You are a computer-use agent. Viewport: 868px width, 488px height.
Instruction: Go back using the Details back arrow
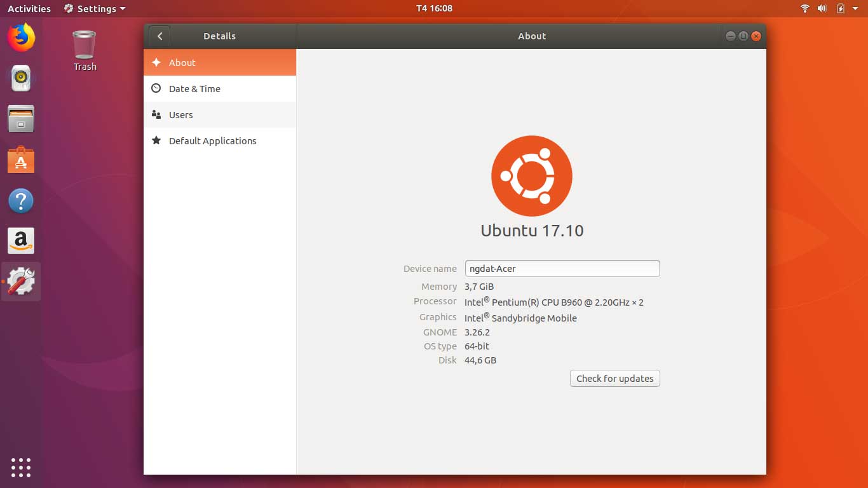tap(159, 36)
